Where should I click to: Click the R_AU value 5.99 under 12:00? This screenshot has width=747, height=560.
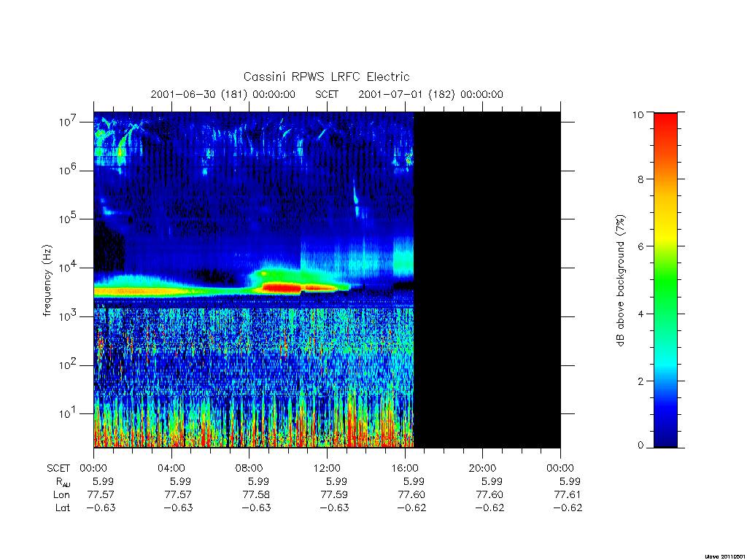[x=336, y=481]
